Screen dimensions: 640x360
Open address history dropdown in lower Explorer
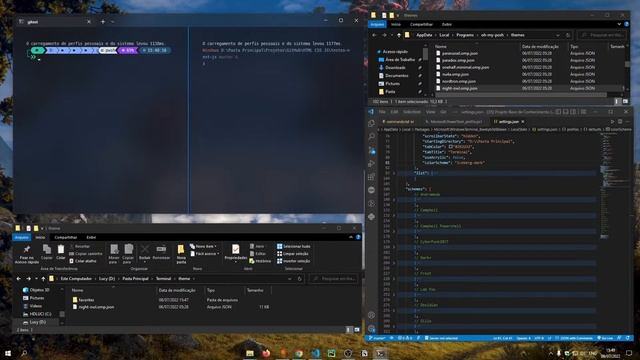(x=289, y=279)
